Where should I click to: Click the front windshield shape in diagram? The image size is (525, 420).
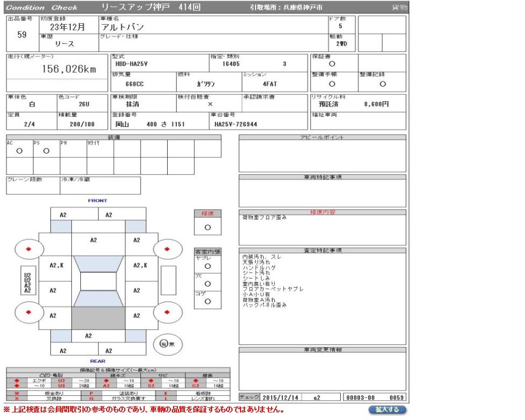tap(98, 264)
